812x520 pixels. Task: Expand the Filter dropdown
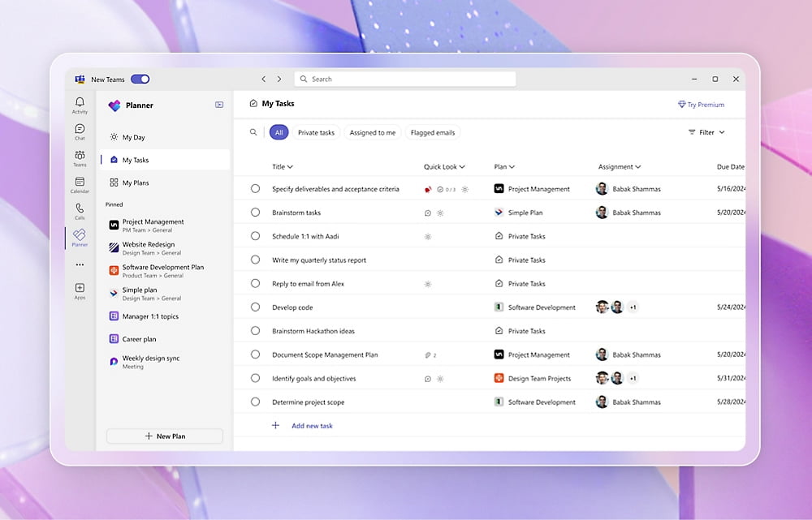coord(706,132)
